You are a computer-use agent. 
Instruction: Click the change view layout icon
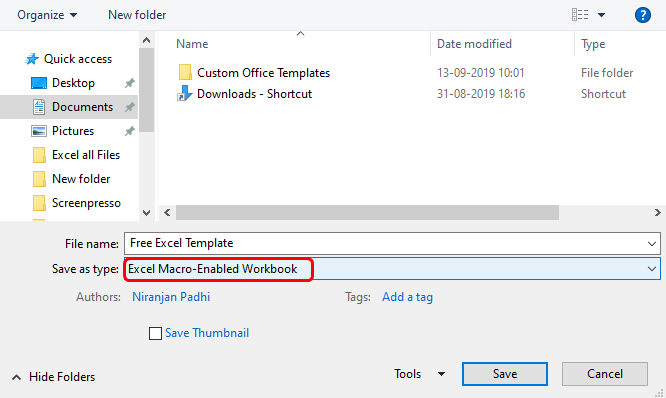pyautogui.click(x=580, y=15)
